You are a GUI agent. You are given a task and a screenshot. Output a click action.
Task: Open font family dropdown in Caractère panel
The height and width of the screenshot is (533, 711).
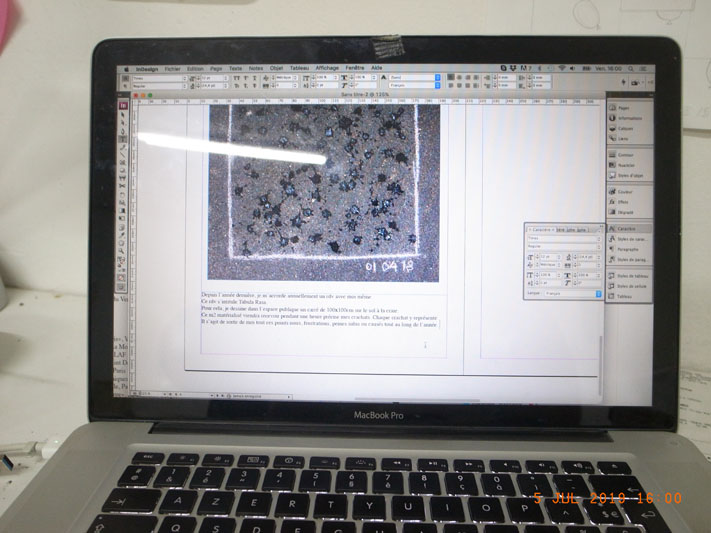(564, 239)
